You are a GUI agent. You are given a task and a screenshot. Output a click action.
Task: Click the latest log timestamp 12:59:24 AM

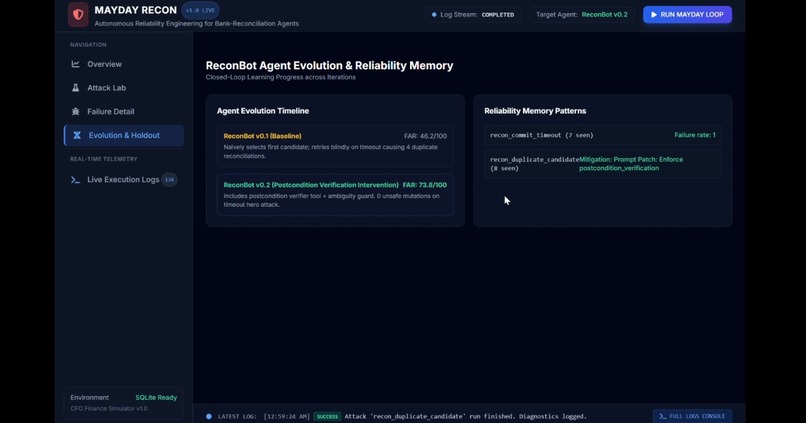coord(287,416)
